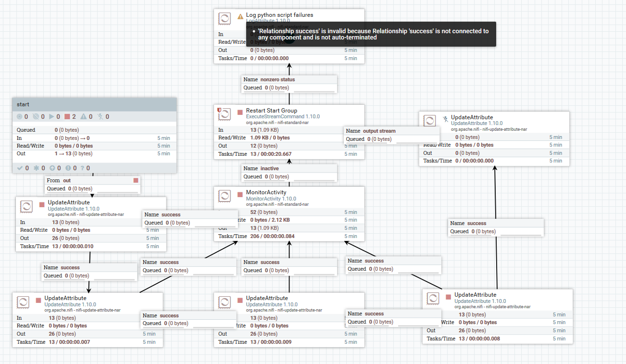Click the stopped indicator on Restart Start Group
This screenshot has width=626, height=364.
[240, 113]
